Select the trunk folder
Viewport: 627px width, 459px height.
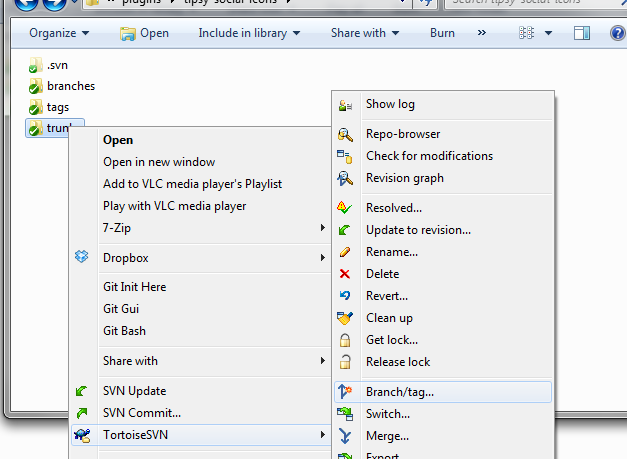[x=55, y=128]
